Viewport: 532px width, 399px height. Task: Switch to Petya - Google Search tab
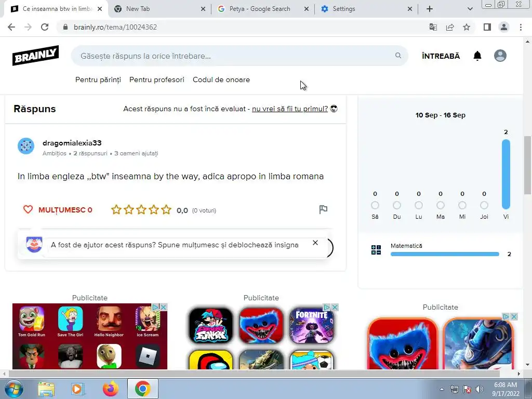point(263,9)
